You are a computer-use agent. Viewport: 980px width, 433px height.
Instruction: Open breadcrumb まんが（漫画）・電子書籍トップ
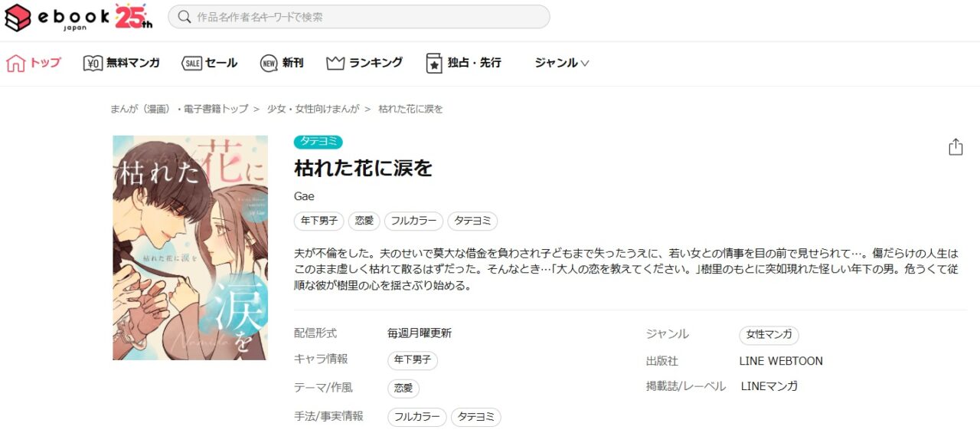pos(179,109)
